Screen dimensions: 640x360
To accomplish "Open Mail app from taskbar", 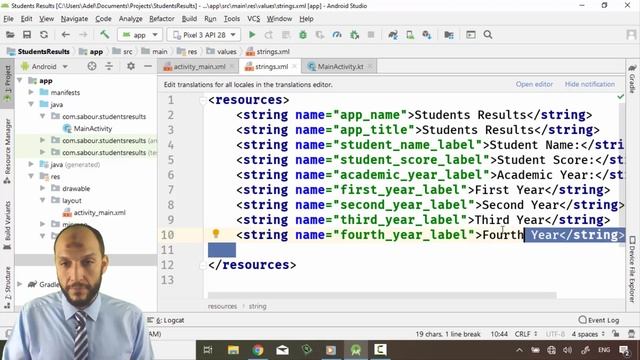I will click(282, 350).
